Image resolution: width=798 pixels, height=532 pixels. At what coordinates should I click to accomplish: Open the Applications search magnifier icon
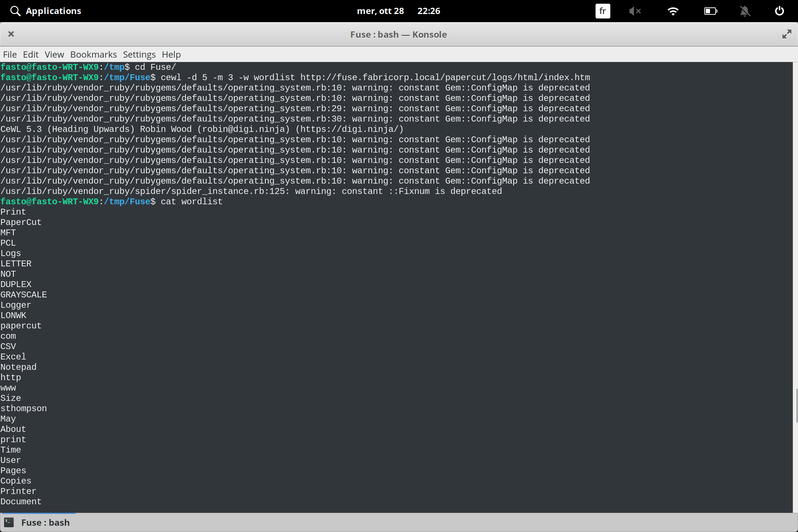pos(15,11)
